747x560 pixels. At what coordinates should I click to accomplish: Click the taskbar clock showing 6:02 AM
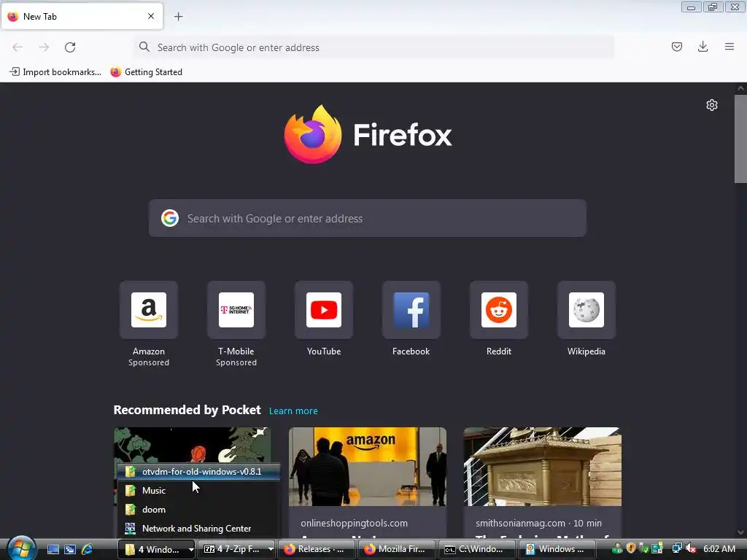click(719, 549)
